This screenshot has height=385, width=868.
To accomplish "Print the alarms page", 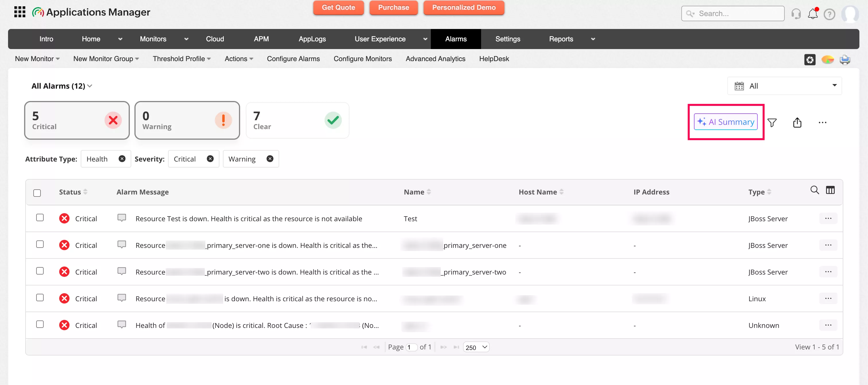I will (x=845, y=60).
